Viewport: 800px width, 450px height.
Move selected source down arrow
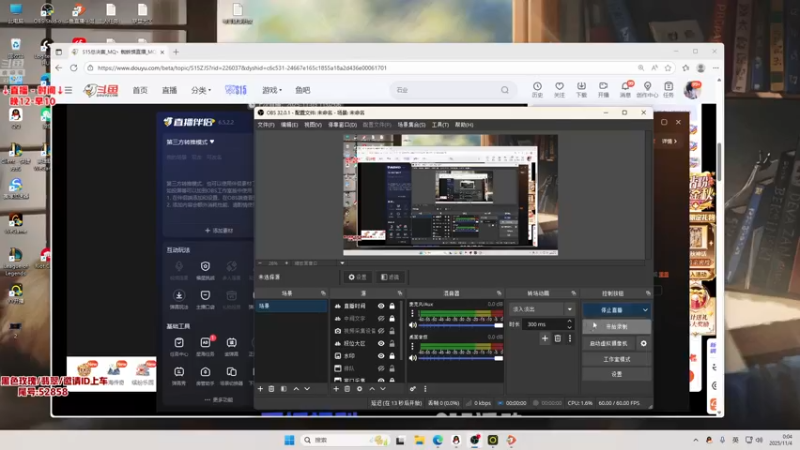point(383,389)
